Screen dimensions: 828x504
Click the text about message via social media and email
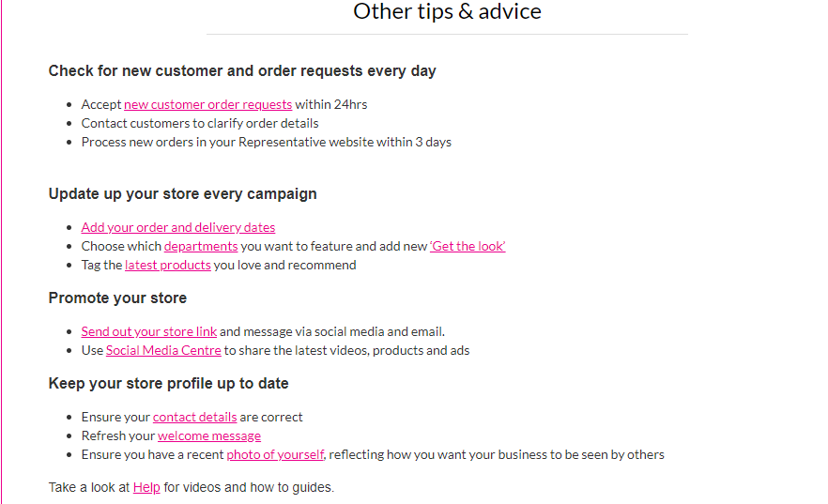tap(332, 332)
